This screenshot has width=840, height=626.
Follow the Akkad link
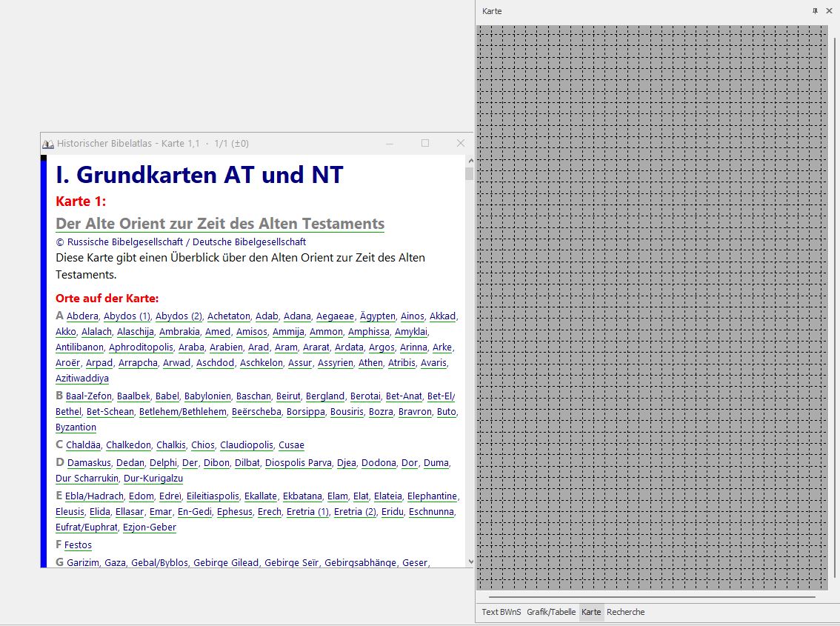(x=442, y=316)
